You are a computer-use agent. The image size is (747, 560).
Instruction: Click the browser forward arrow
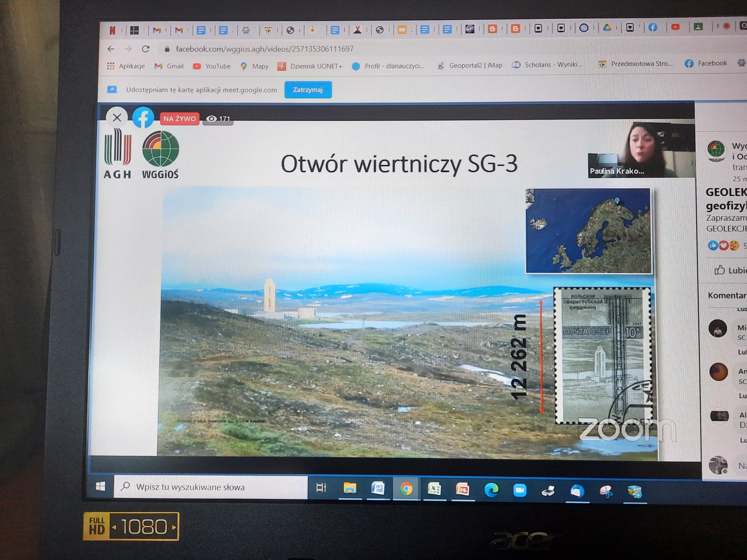128,49
